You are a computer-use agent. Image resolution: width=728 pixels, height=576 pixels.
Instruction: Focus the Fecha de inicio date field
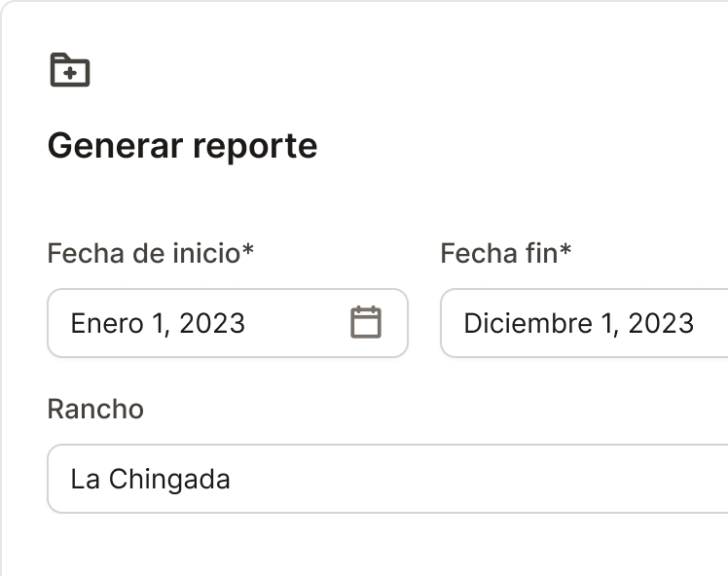(x=195, y=323)
